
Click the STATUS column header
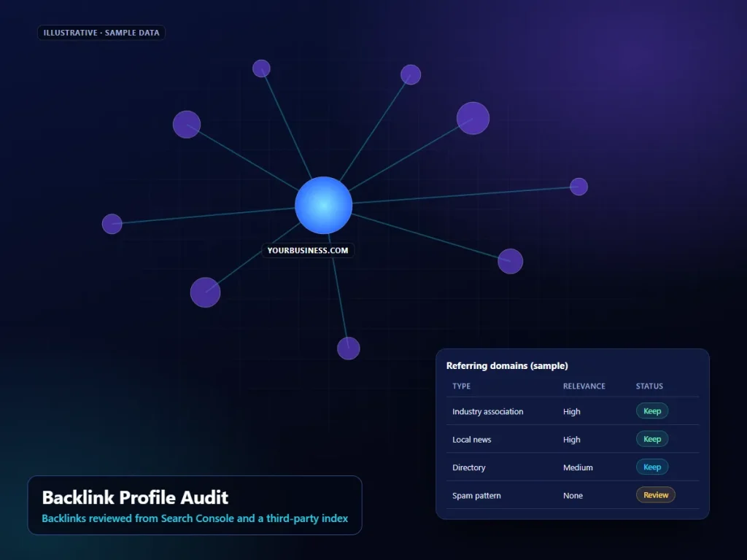coord(649,386)
